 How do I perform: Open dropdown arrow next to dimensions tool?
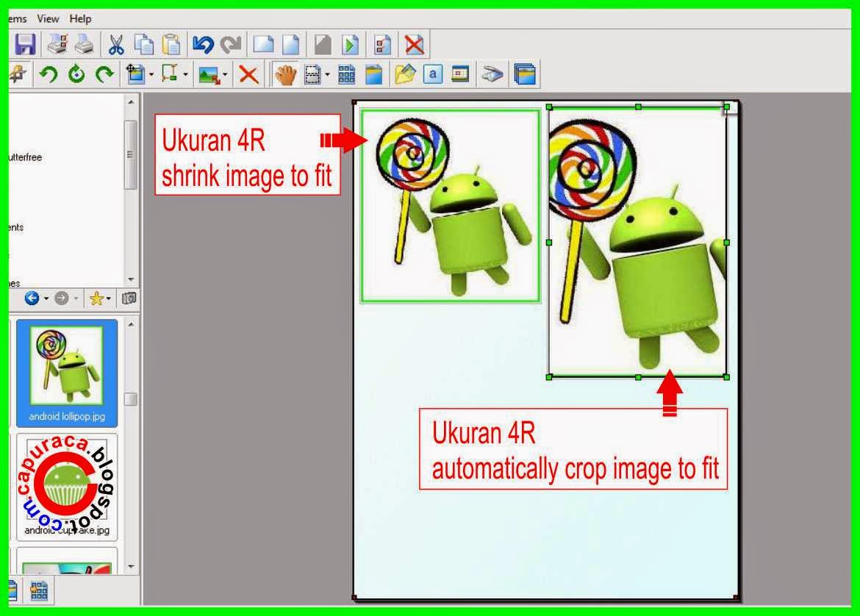coord(185,74)
